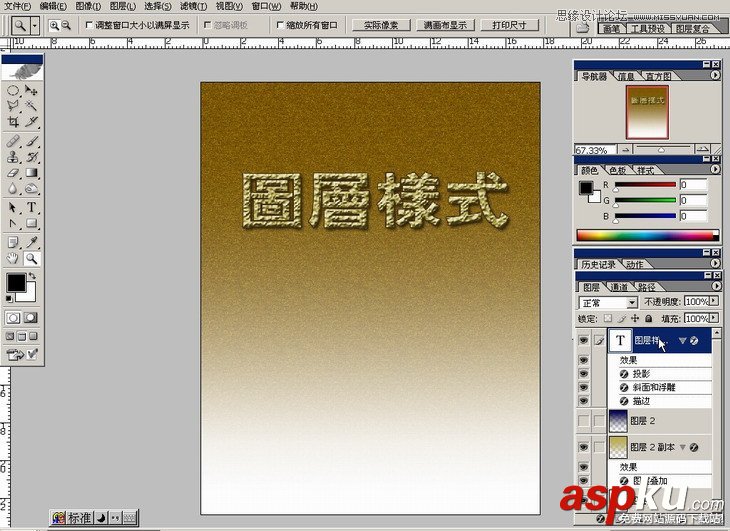Enable lock transparent pixels icon
The image size is (730, 531).
point(608,319)
